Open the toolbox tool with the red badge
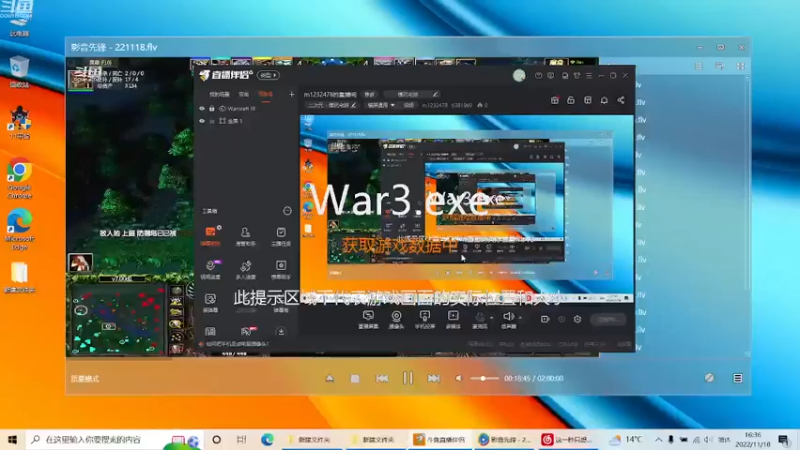Image resolution: width=800 pixels, height=450 pixels. (247, 331)
